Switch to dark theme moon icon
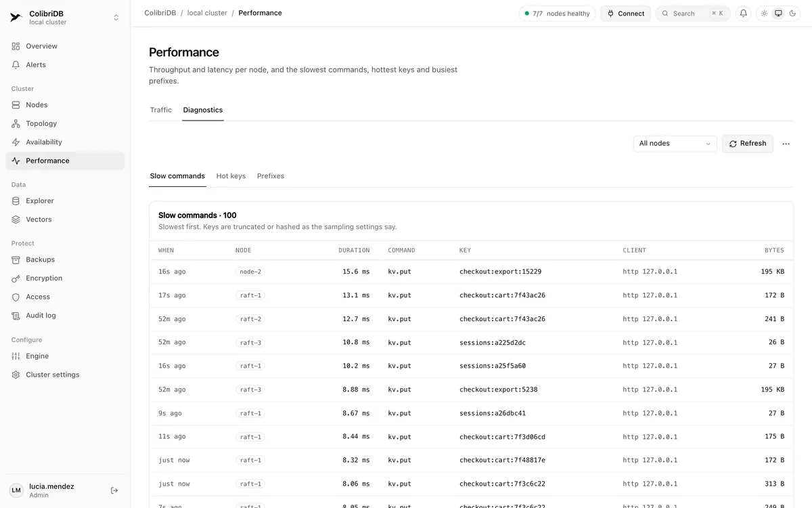812x508 pixels. point(792,14)
